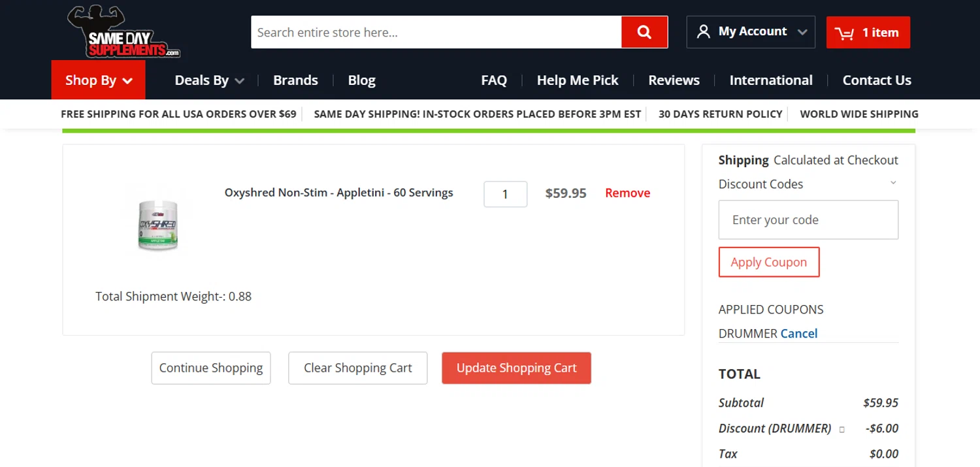Click the magnifying glass search icon
Screen dimensions: 980x467
coord(644,32)
